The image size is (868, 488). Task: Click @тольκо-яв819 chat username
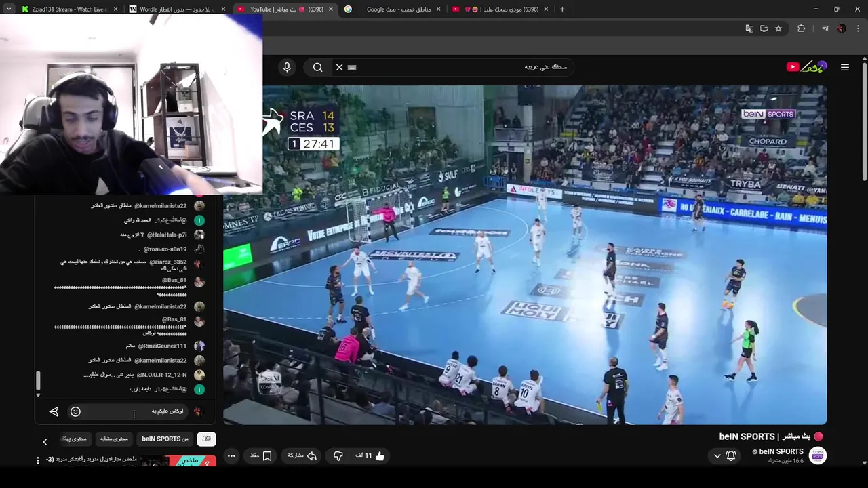(165, 249)
